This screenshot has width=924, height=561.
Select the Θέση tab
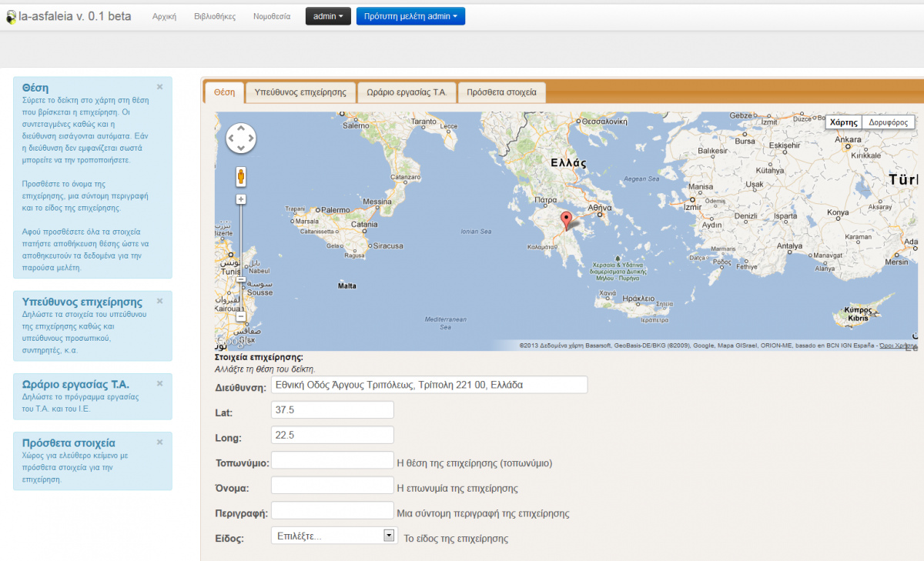click(224, 92)
